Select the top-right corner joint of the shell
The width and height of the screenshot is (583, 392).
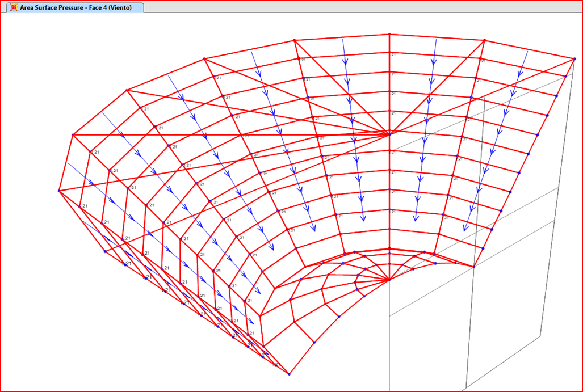(x=574, y=58)
